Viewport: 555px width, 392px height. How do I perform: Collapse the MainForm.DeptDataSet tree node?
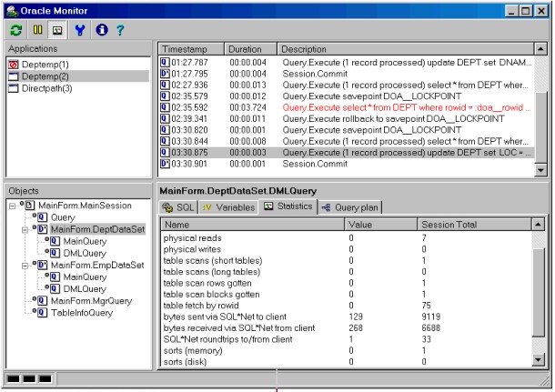click(25, 229)
